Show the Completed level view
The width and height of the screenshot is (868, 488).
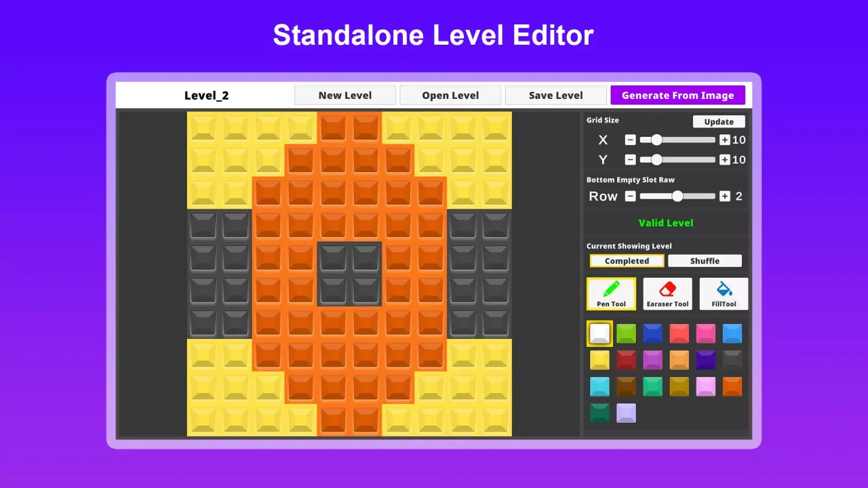point(627,261)
